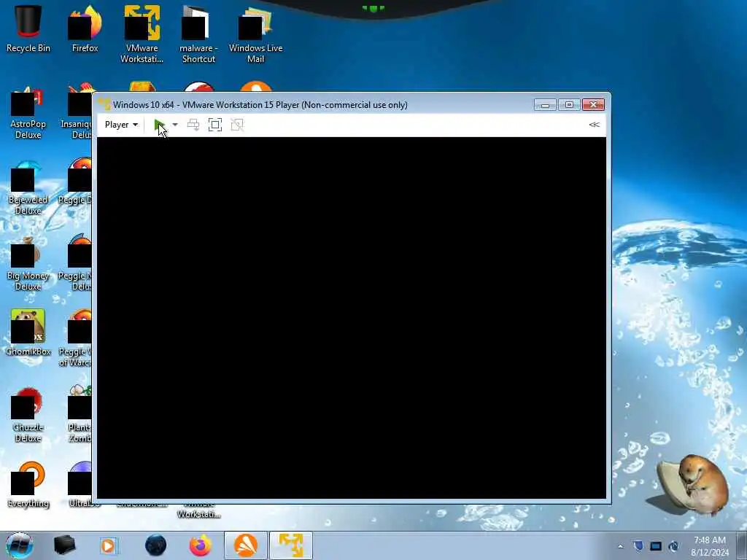Open Firefox from the taskbar
The image size is (747, 560).
[201, 545]
